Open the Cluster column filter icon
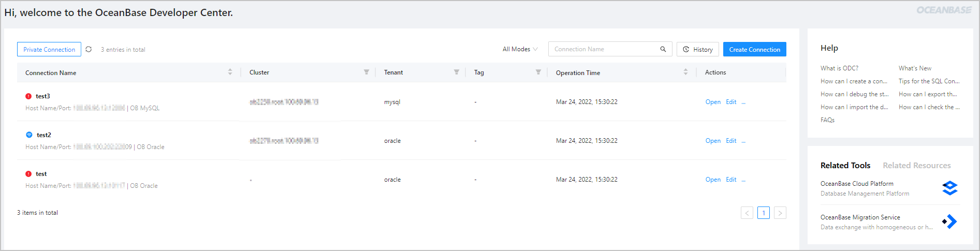The width and height of the screenshot is (980, 251). coord(366,72)
